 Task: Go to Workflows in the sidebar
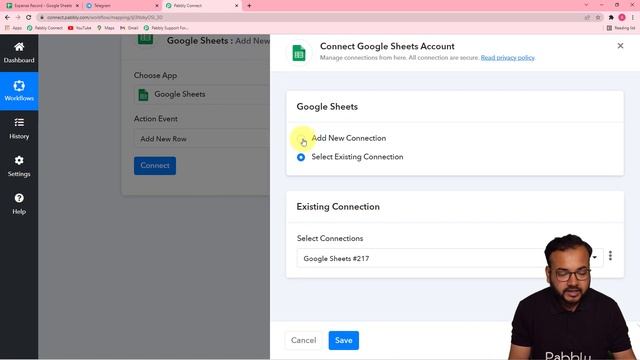[19, 91]
